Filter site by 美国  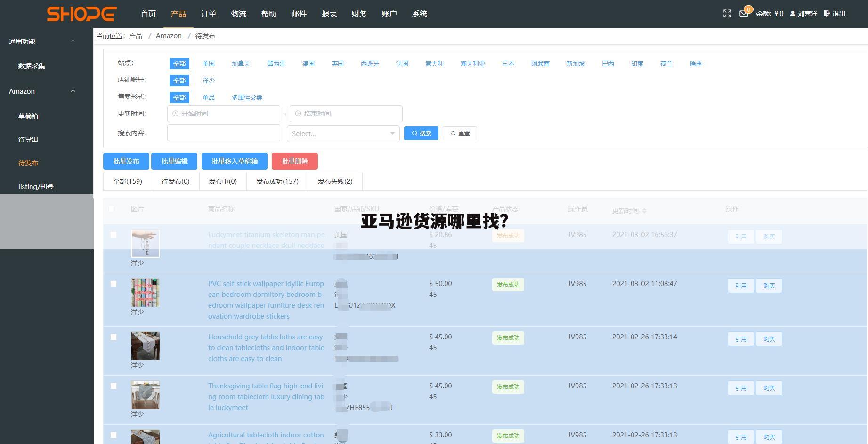tap(209, 64)
